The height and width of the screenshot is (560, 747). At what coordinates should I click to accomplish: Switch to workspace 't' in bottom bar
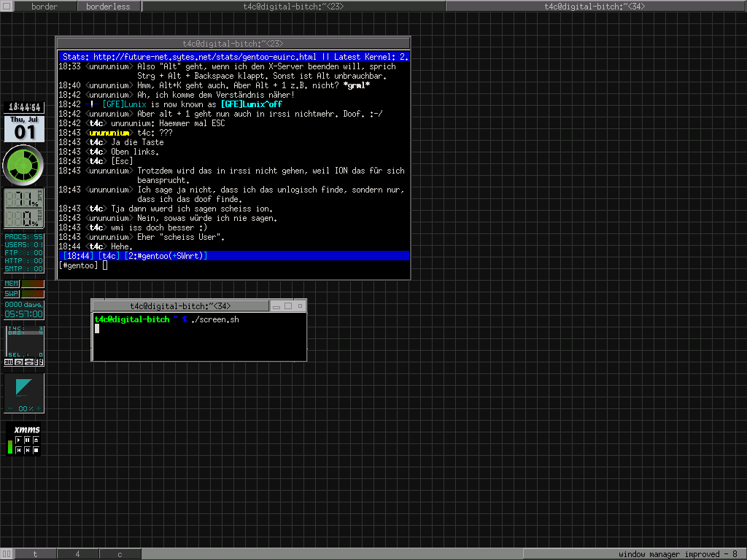[35, 554]
